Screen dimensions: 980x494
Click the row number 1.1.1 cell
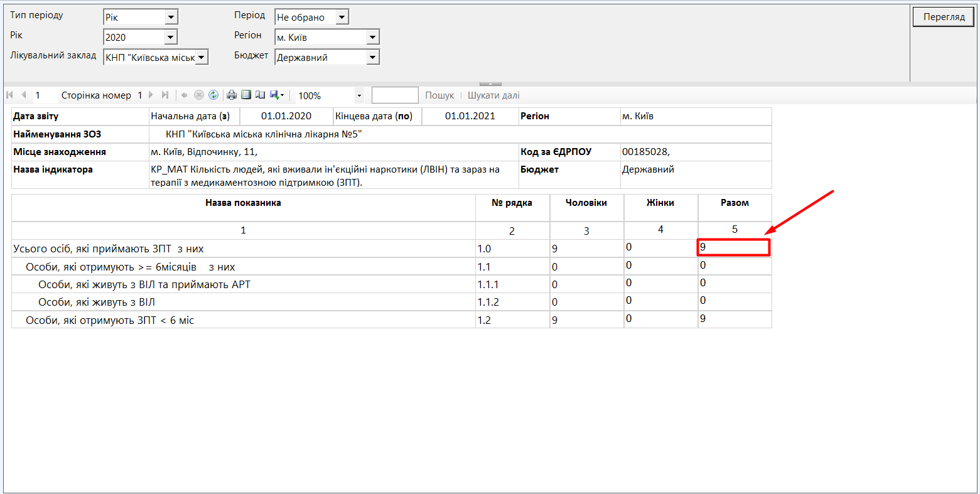click(512, 284)
